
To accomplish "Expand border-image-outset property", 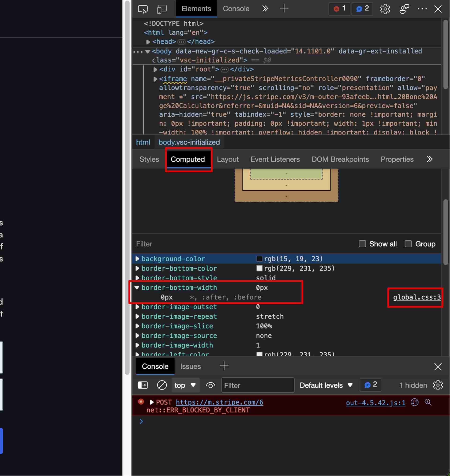I will tap(137, 307).
